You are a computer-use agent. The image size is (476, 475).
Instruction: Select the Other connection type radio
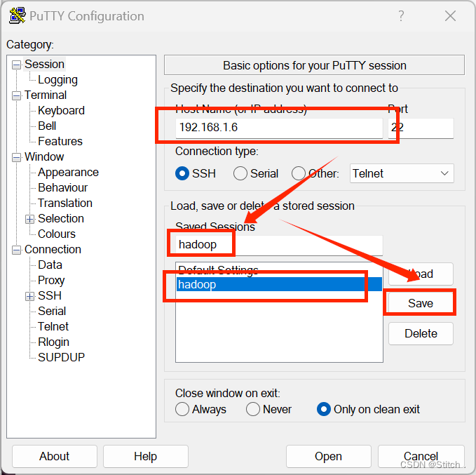tap(299, 173)
